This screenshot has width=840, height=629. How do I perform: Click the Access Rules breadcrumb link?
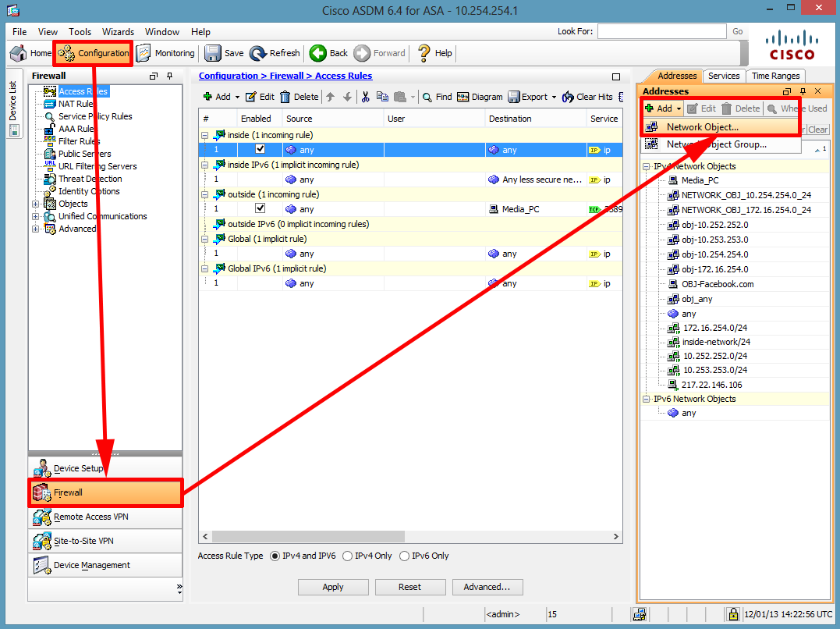[x=343, y=76]
